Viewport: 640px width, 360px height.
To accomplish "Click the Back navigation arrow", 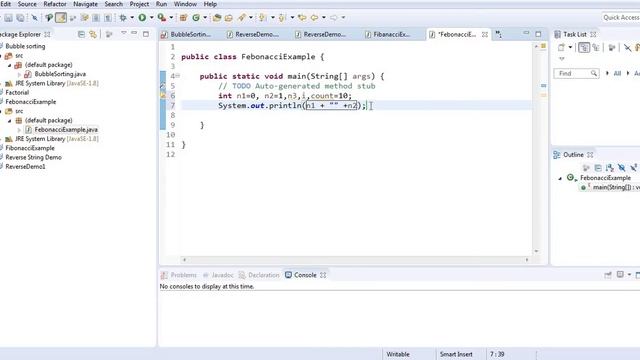I will click(x=314, y=18).
